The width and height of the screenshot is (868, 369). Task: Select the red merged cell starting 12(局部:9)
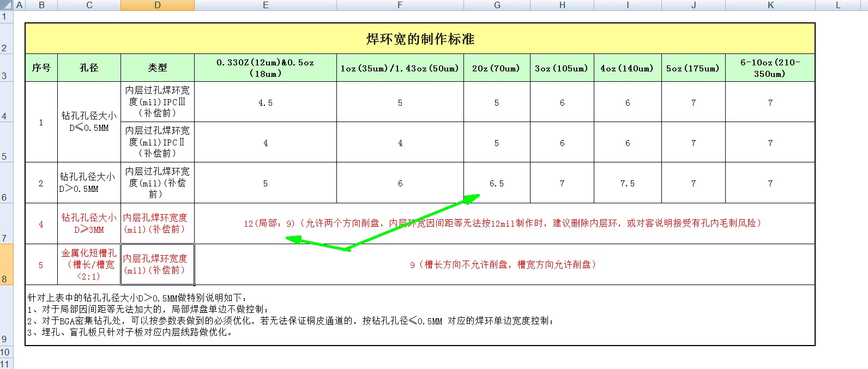pos(504,223)
